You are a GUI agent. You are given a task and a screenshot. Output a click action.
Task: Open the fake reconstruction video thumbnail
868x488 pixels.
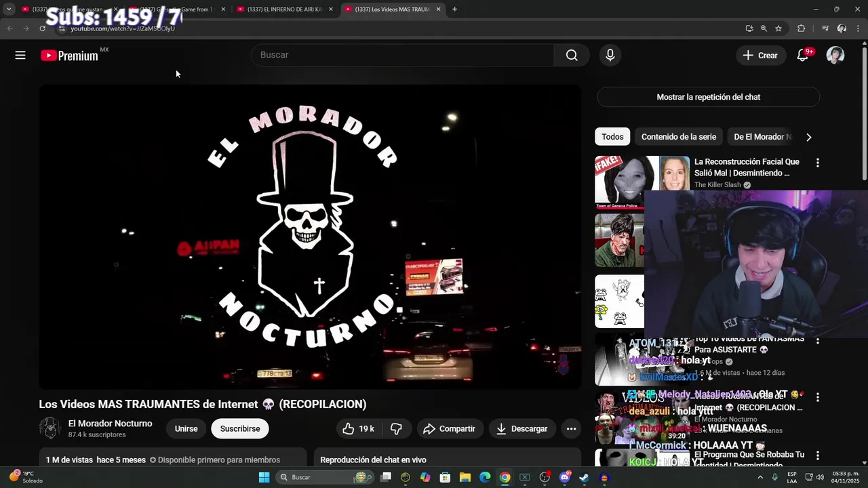(642, 182)
